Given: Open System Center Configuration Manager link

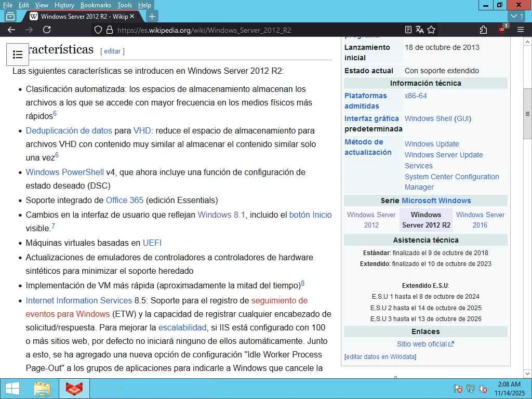Looking at the screenshot, I should coord(451,182).
